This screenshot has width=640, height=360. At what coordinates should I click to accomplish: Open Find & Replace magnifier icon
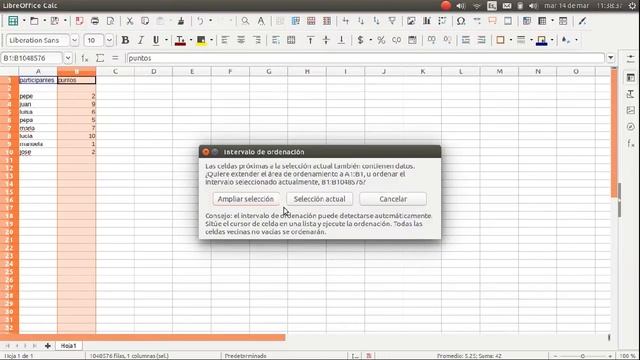coord(245,21)
